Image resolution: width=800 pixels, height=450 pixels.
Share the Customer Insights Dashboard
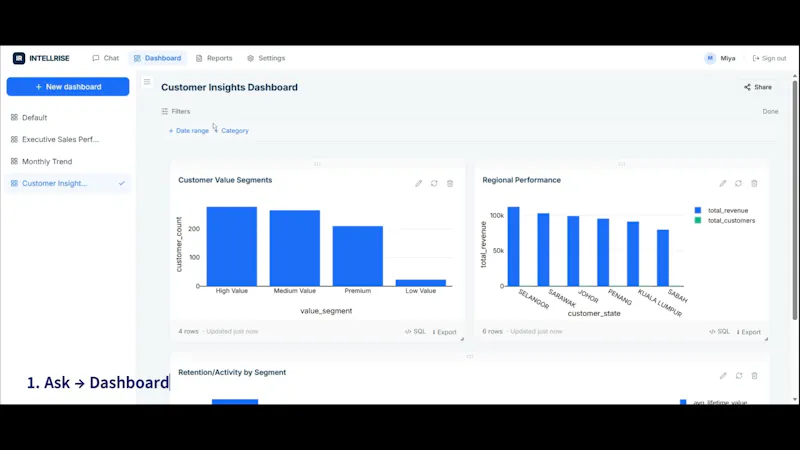(x=758, y=87)
